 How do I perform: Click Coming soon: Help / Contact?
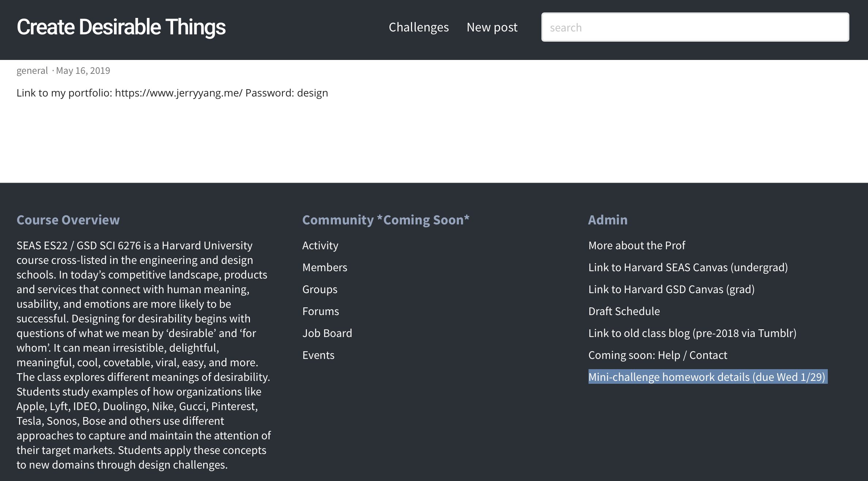pyautogui.click(x=658, y=355)
